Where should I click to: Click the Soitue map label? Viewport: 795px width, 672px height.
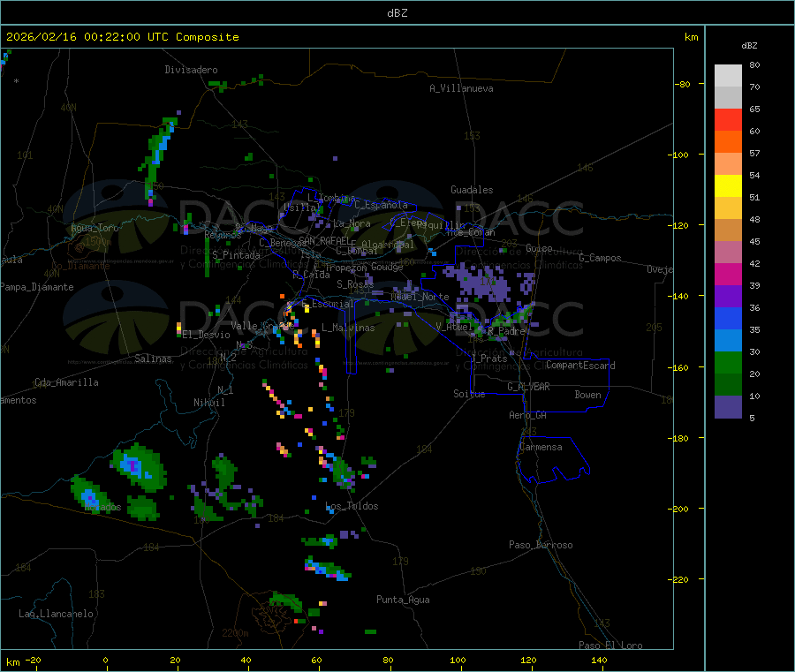pos(469,394)
